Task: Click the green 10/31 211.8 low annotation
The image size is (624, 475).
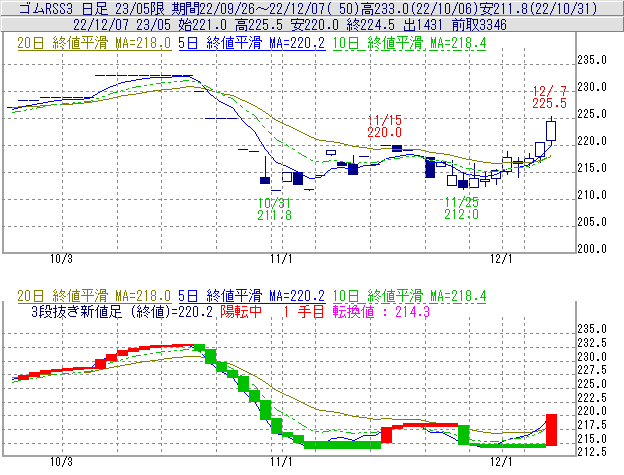Action: 274,209
